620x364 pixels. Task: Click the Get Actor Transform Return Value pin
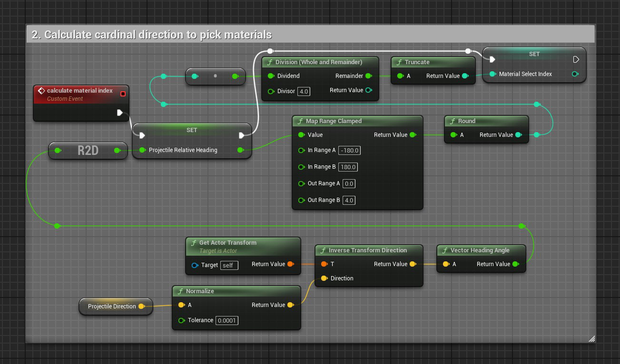click(x=291, y=264)
